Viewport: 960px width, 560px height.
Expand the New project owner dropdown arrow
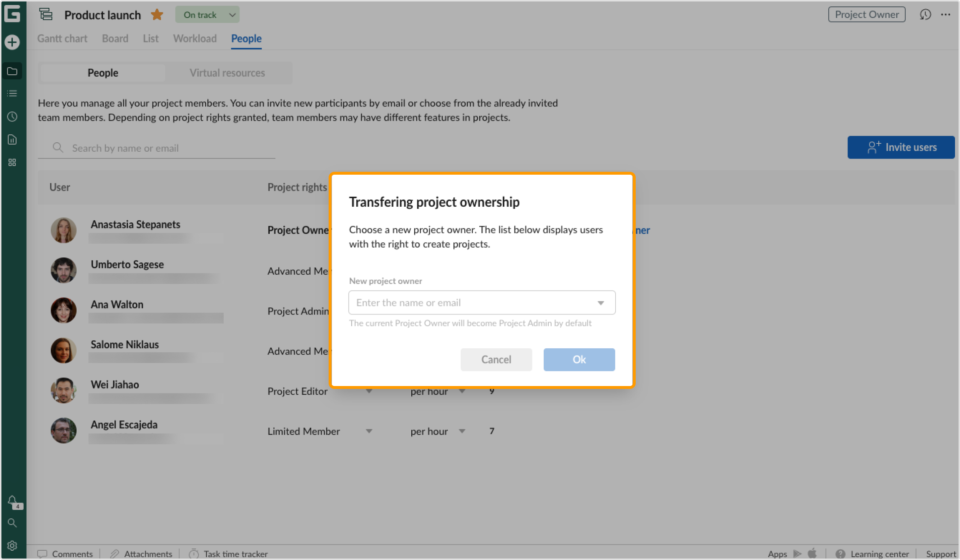click(601, 303)
